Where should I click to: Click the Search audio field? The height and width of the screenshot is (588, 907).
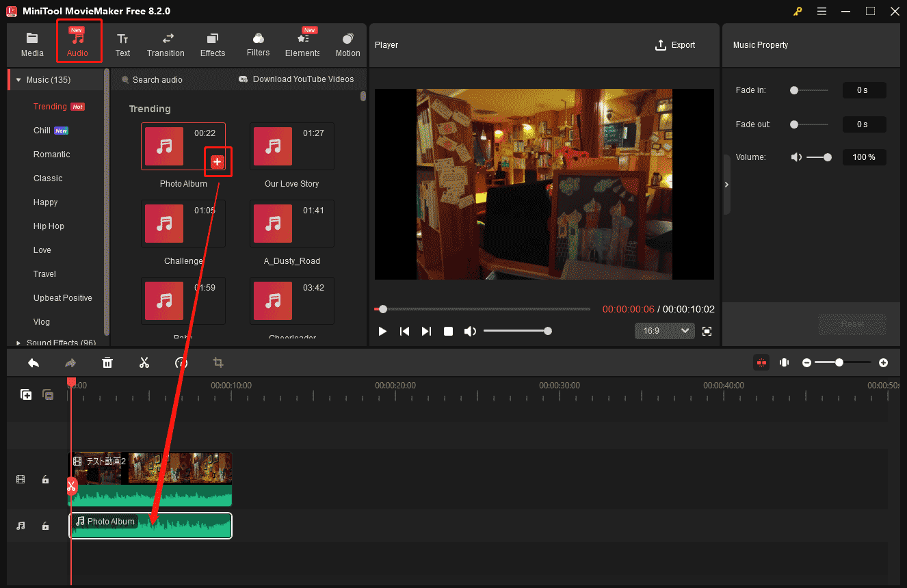point(157,80)
